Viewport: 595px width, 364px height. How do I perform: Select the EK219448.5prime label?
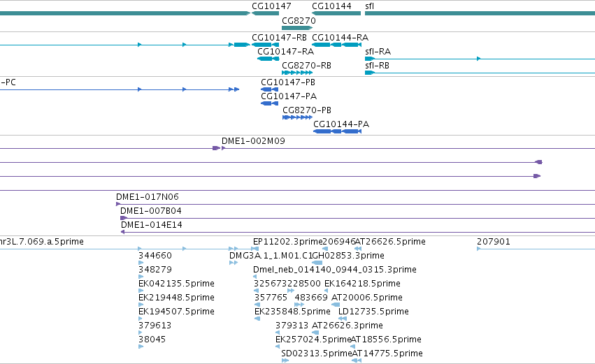[x=176, y=298]
